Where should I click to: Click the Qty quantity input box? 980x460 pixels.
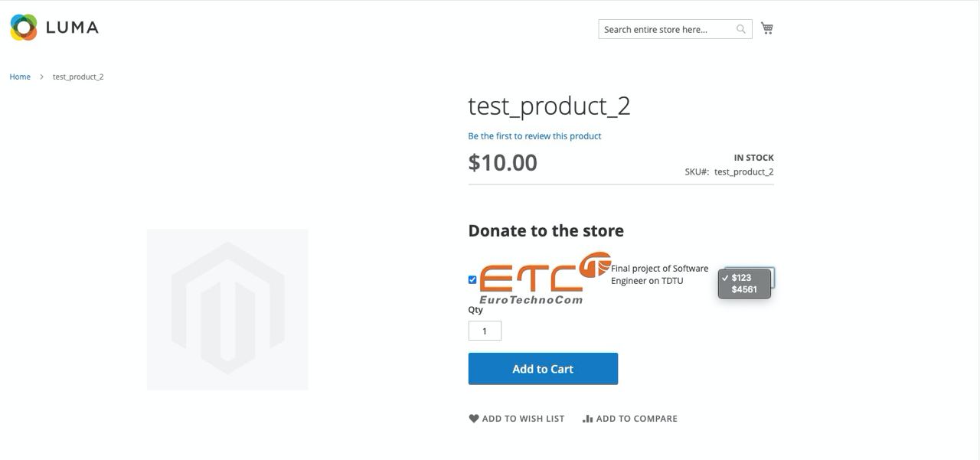pyautogui.click(x=485, y=331)
